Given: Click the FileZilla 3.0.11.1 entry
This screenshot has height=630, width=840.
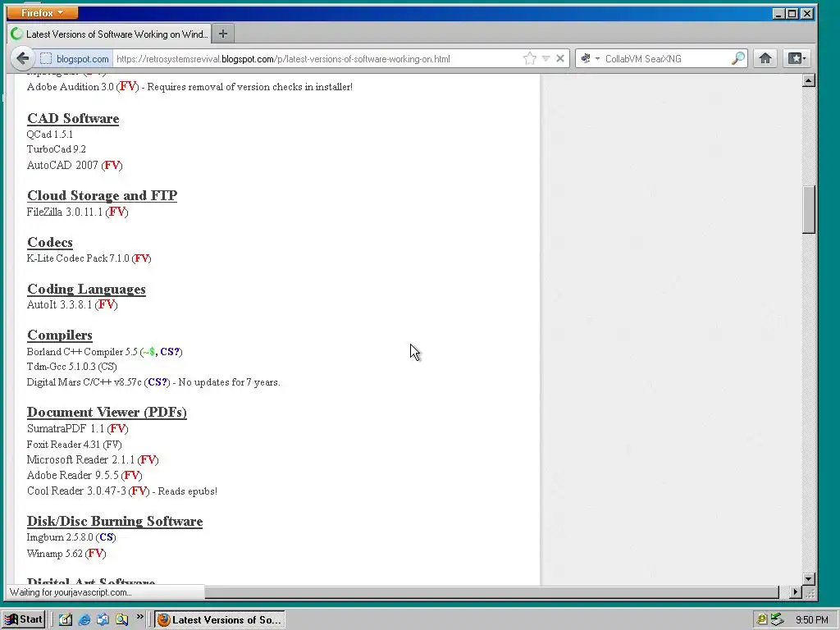Looking at the screenshot, I should tap(78, 212).
